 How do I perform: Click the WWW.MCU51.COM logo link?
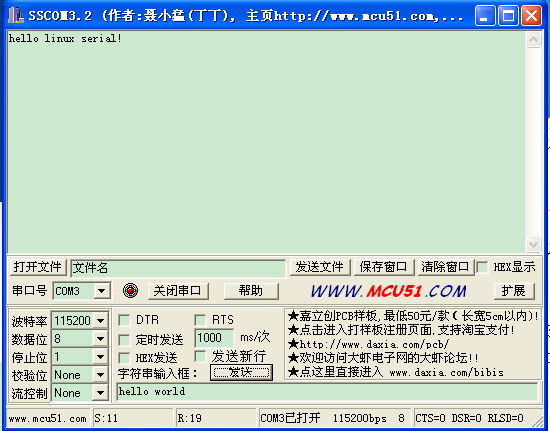389,291
